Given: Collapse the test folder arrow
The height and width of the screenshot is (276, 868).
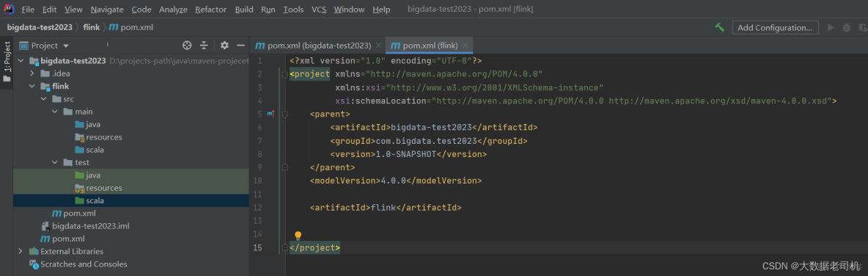Looking at the screenshot, I should [x=55, y=162].
